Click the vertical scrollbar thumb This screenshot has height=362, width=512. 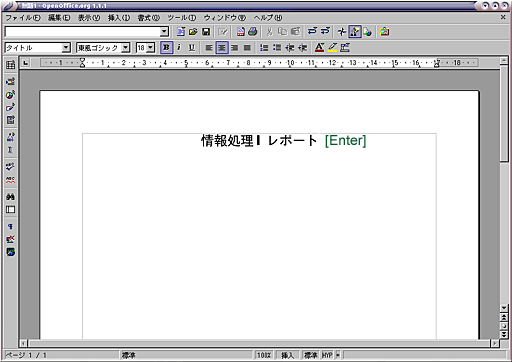point(504,115)
